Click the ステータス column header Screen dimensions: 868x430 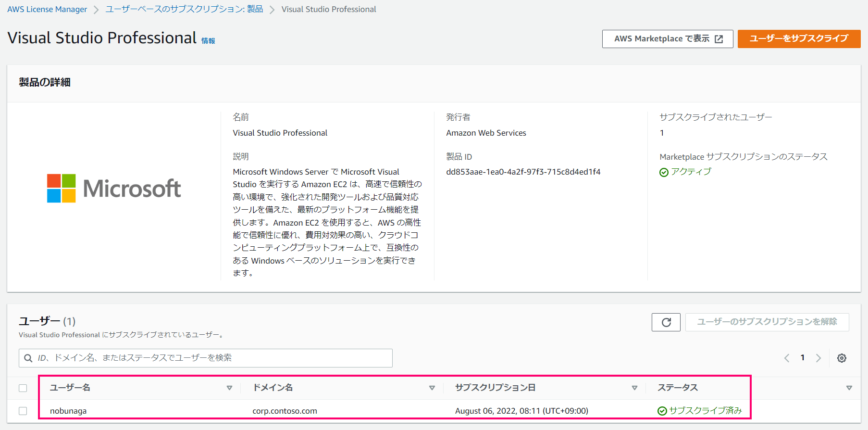click(x=678, y=388)
